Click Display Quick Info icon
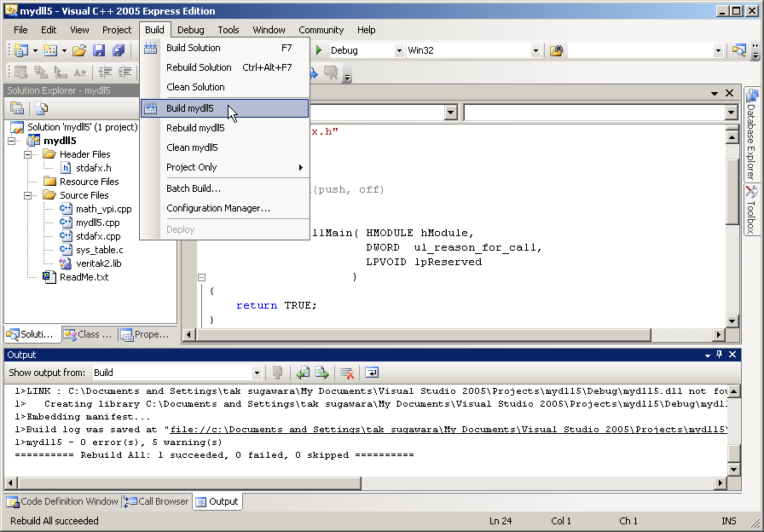This screenshot has height=532, width=764. [x=61, y=72]
